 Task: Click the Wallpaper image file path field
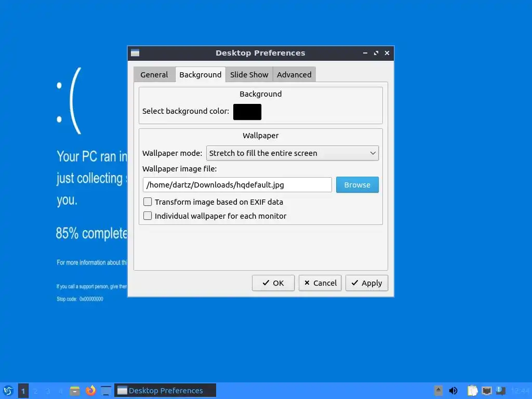(x=237, y=185)
